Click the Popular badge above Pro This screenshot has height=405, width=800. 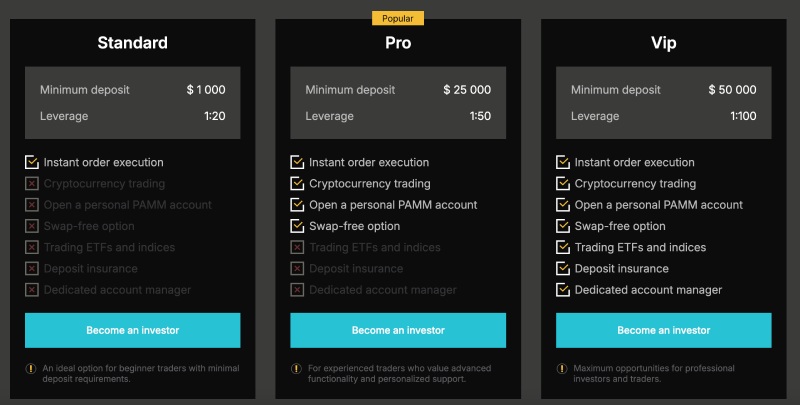coord(398,18)
